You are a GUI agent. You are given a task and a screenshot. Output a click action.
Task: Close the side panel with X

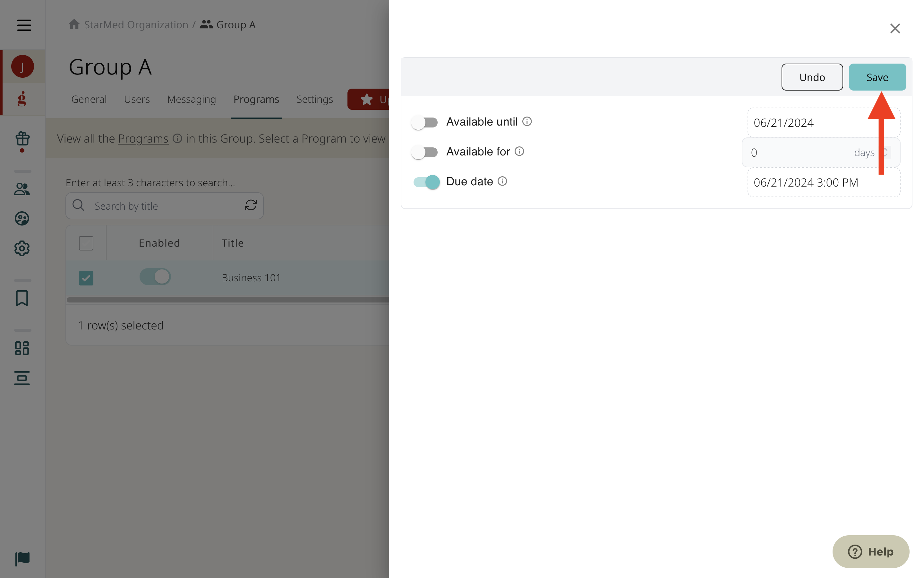click(x=895, y=28)
